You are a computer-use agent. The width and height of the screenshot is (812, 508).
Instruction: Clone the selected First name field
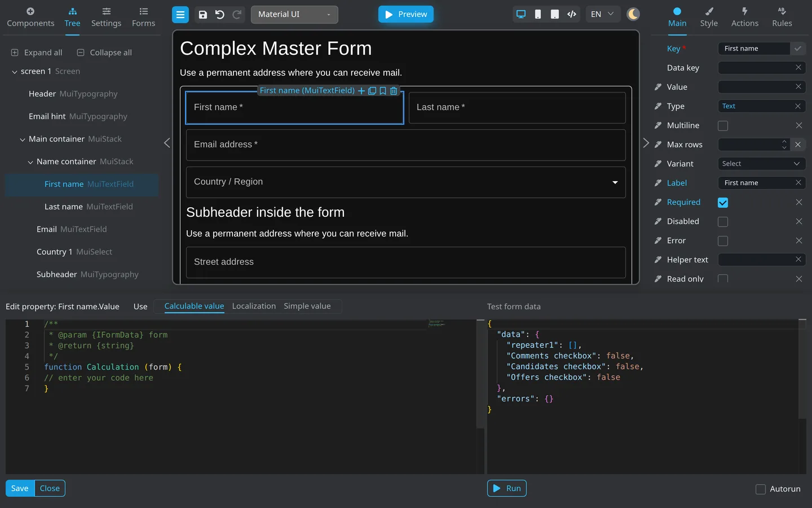[372, 91]
